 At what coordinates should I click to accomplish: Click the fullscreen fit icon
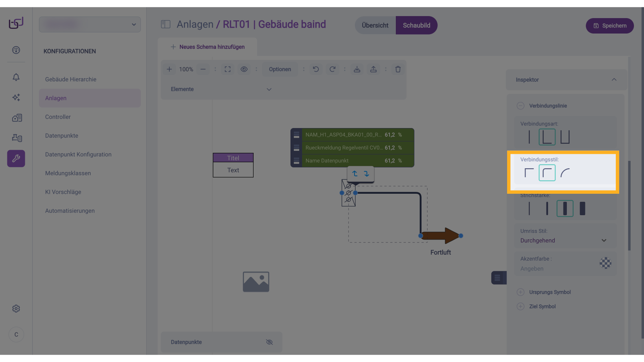pyautogui.click(x=227, y=69)
